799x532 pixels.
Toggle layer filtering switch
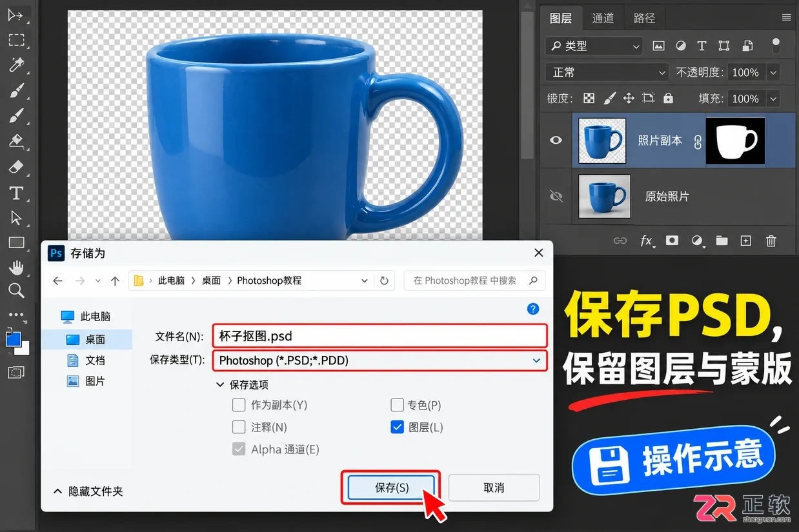(x=776, y=45)
